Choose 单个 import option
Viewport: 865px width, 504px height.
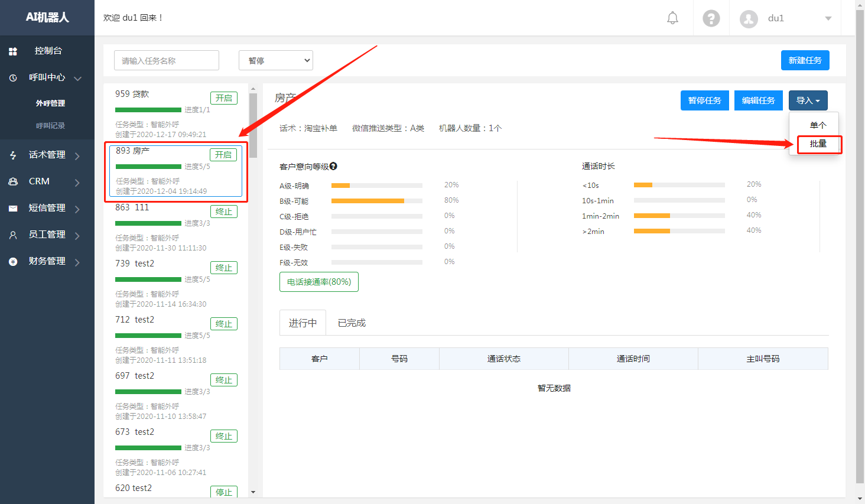coord(818,125)
